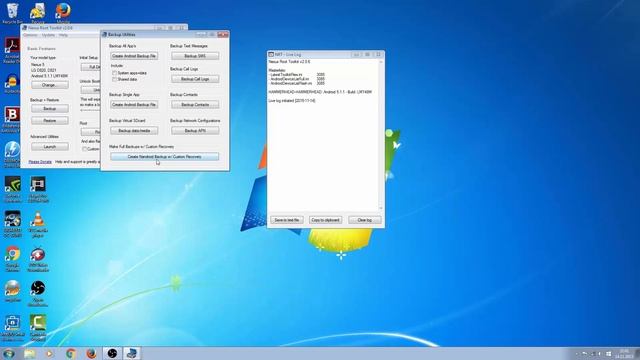The image size is (640, 360).
Task: Click the Backup SMS button
Action: tap(195, 56)
